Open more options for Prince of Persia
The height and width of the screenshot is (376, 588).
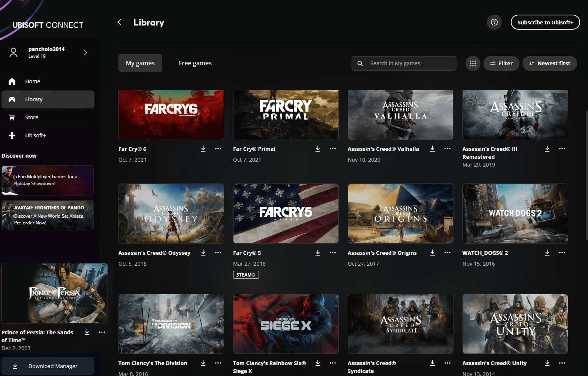coord(102,332)
